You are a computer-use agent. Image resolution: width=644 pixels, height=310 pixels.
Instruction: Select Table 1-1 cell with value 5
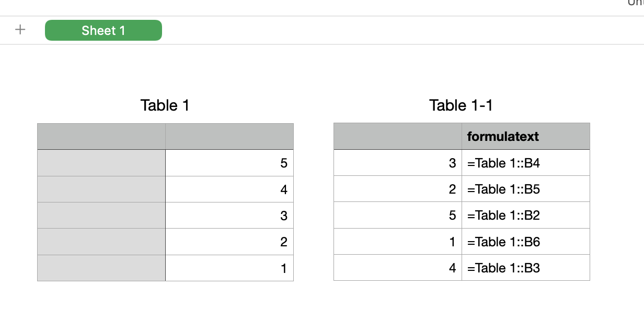tap(397, 216)
